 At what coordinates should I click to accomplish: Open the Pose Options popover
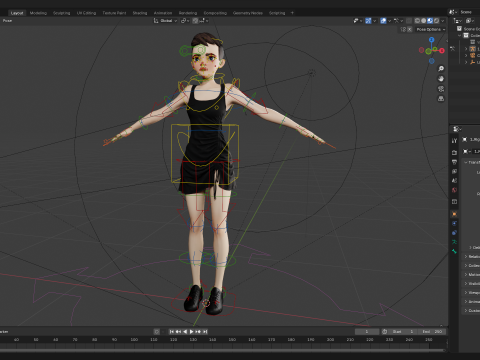click(x=431, y=29)
